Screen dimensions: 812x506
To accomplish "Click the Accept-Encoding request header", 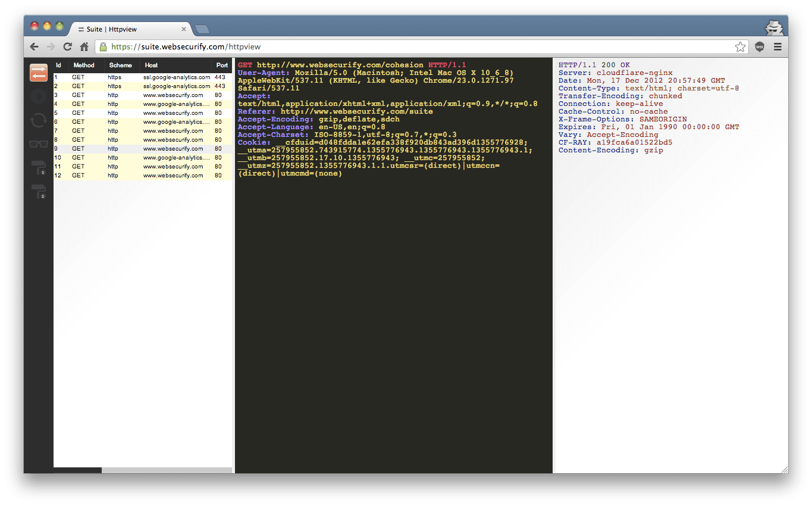I will tap(318, 119).
